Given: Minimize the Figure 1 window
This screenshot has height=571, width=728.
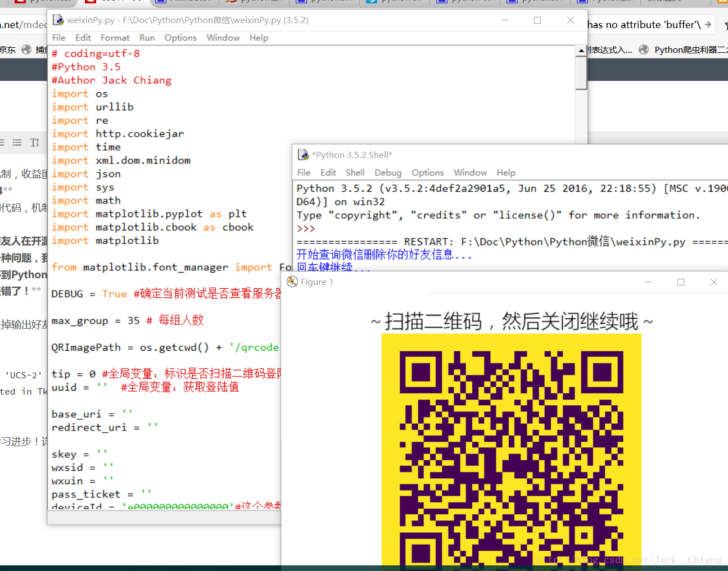Looking at the screenshot, I should point(648,282).
